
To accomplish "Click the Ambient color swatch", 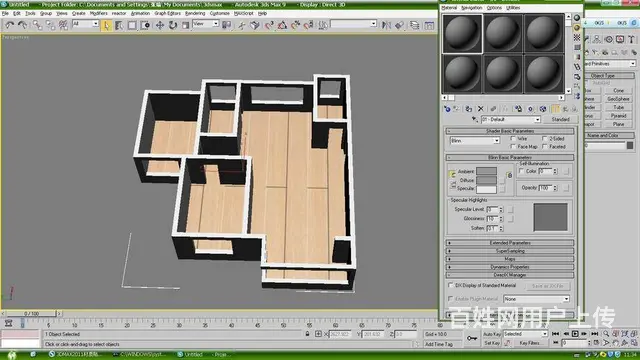I will [487, 171].
